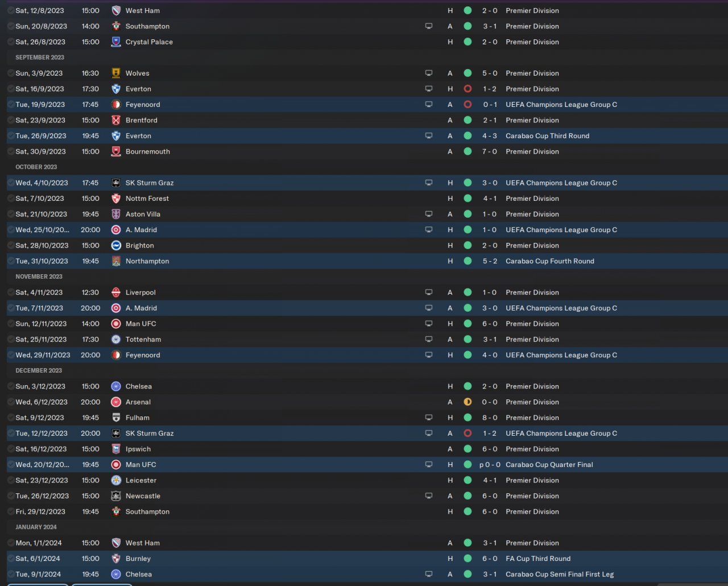Image resolution: width=728 pixels, height=586 pixels.
Task: Toggle checkmark on Sun, 3/12/2023 Chelsea fixture
Action: point(11,386)
